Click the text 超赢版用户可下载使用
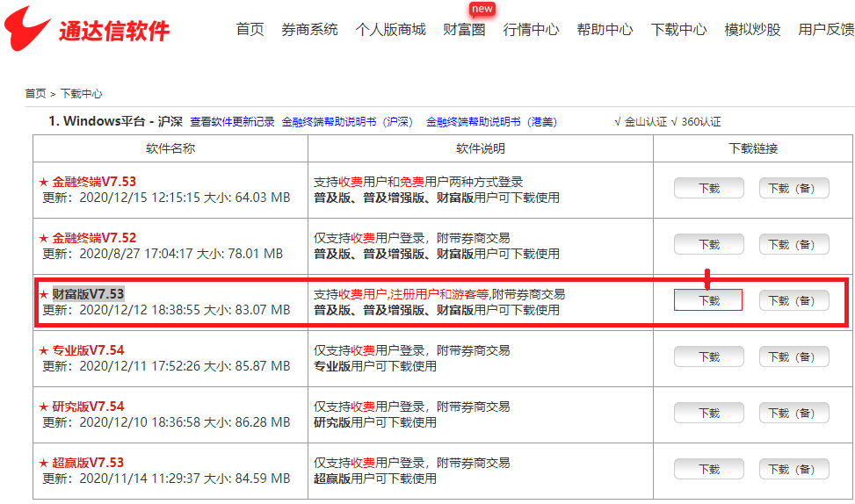 375,478
